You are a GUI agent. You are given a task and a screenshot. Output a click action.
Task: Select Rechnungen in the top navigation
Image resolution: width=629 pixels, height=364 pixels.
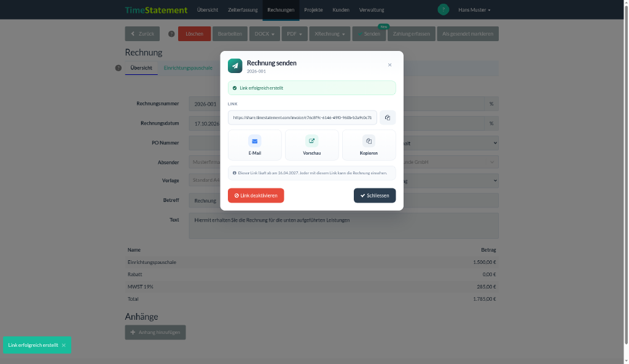pos(281,10)
